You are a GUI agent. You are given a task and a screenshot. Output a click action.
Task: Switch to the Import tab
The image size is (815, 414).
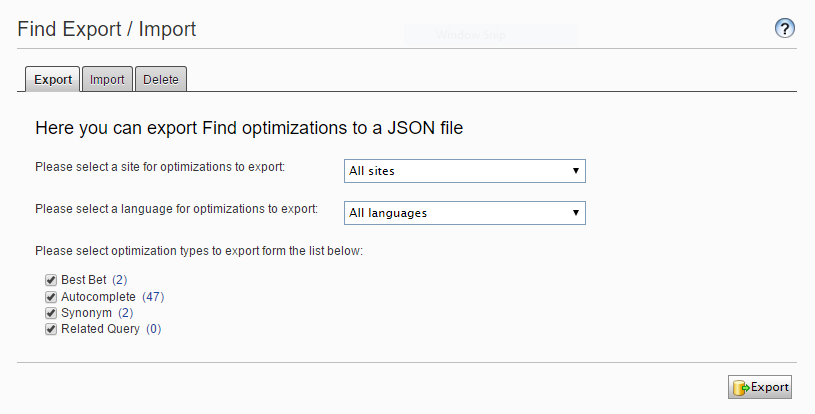coord(107,80)
